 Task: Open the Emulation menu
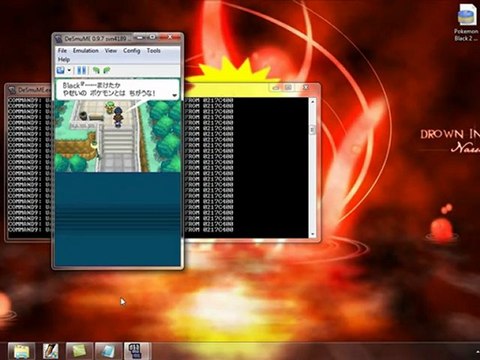tap(86, 51)
